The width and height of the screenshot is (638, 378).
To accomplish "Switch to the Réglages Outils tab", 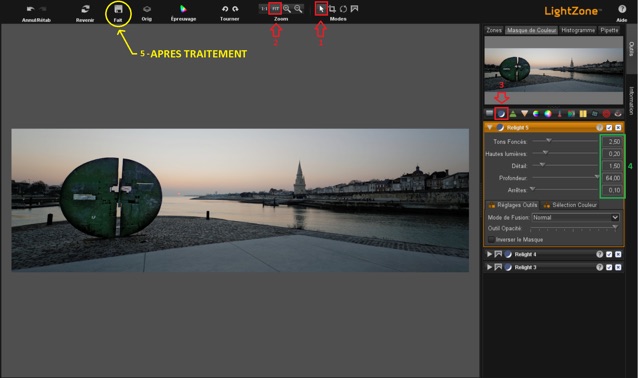I will click(x=513, y=205).
